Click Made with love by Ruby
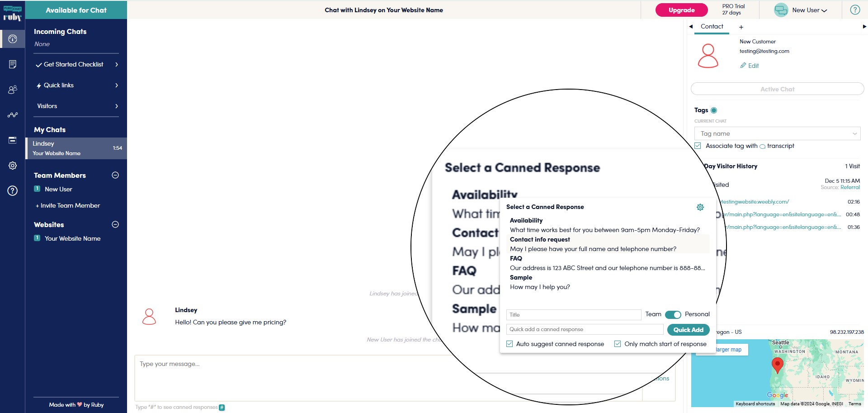The width and height of the screenshot is (868, 413). click(76, 405)
